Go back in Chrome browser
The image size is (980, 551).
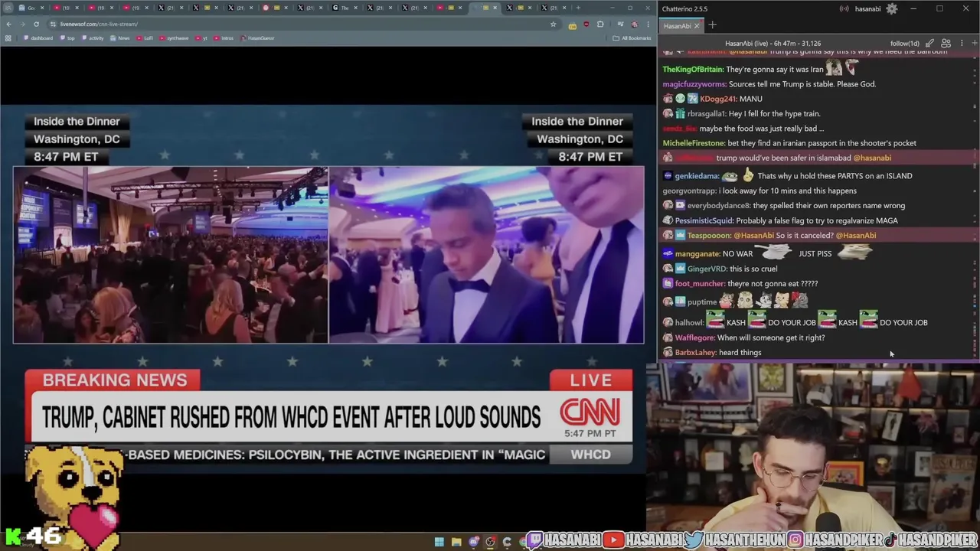point(8,24)
